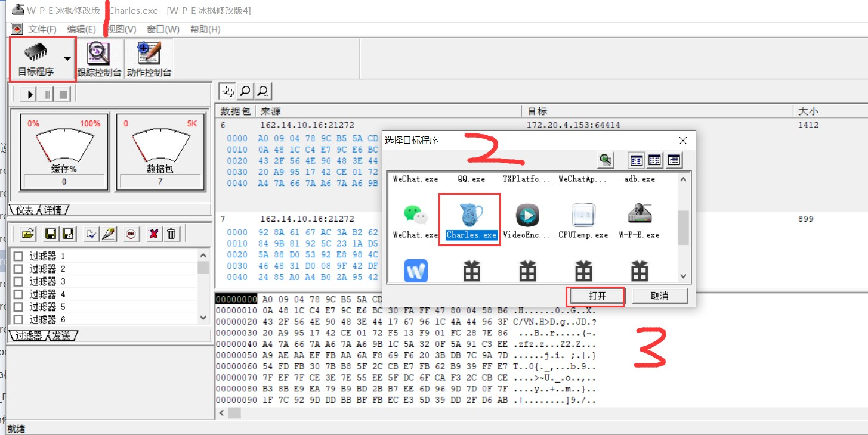Enable the 过滤器 5 checkbox
This screenshot has width=868, height=435.
(18, 307)
